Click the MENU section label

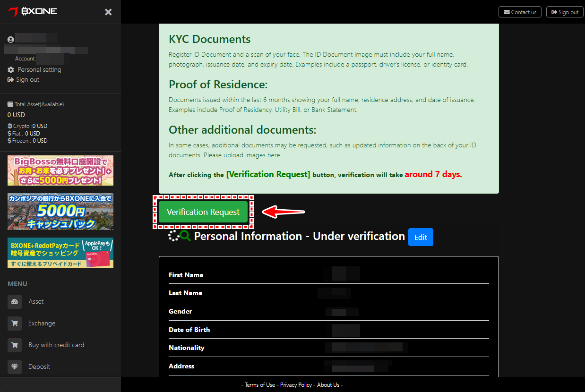coord(17,284)
